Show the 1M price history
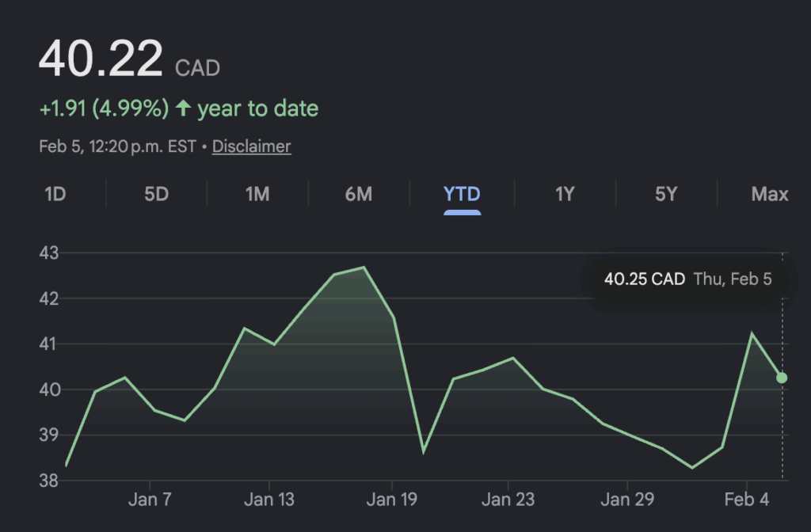Image resolution: width=811 pixels, height=532 pixels. click(257, 194)
